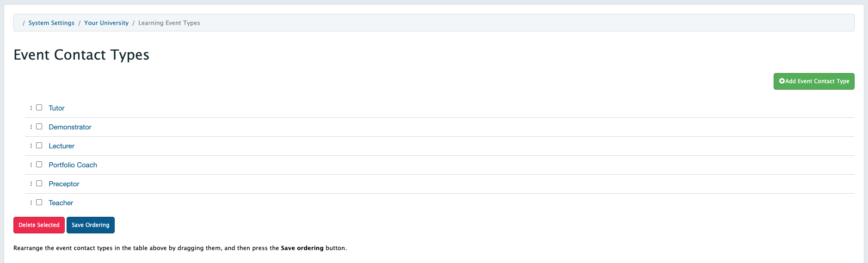Toggle the Teacher checkbox
Screen dimensions: 868x263
pos(39,202)
